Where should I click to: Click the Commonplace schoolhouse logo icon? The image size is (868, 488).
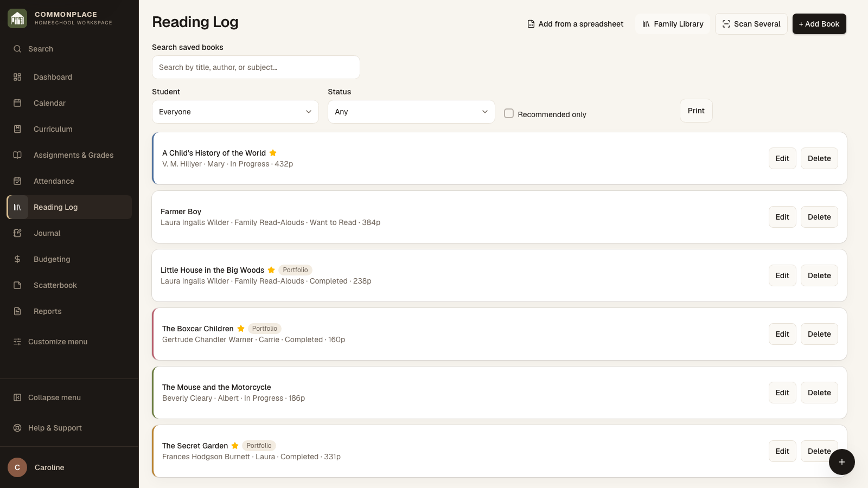(17, 18)
